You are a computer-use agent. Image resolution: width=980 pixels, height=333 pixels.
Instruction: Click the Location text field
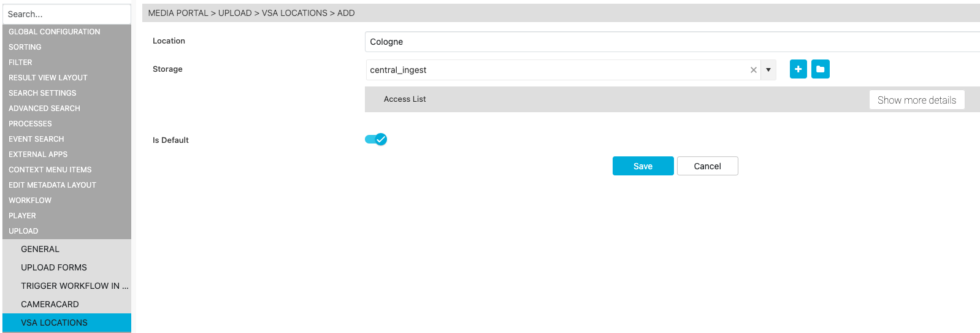[x=672, y=42]
